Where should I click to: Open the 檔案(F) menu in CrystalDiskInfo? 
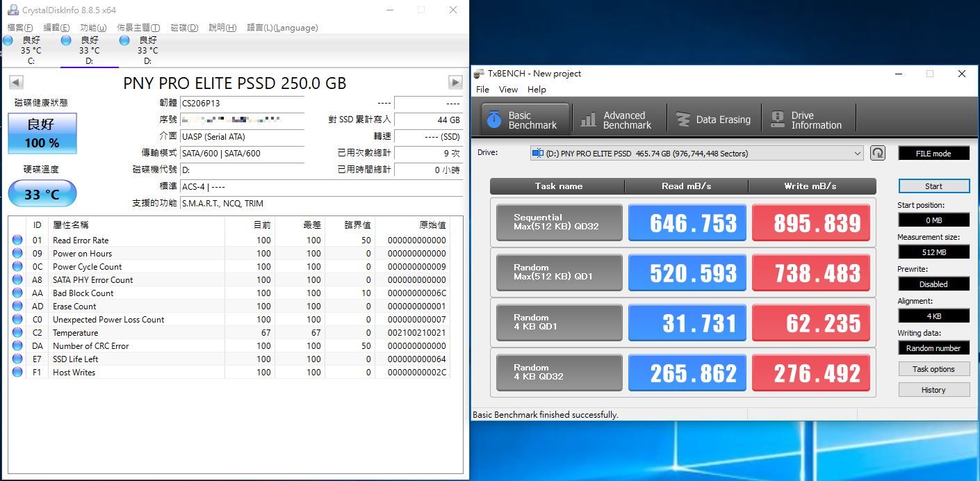pos(20,28)
